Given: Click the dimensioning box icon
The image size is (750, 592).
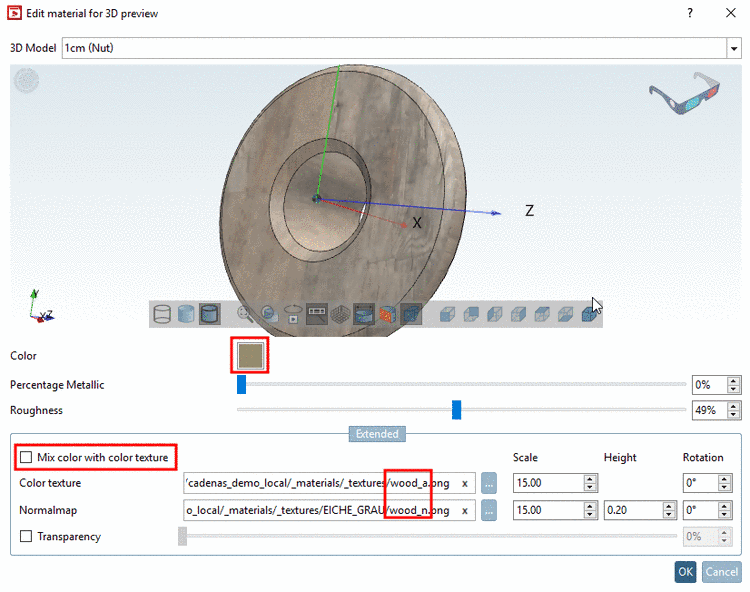Looking at the screenshot, I should coord(364,314).
